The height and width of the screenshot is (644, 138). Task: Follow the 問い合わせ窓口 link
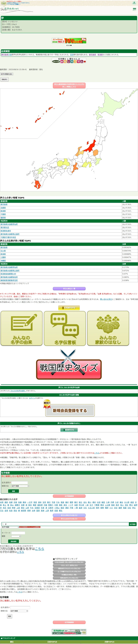pos(106,299)
